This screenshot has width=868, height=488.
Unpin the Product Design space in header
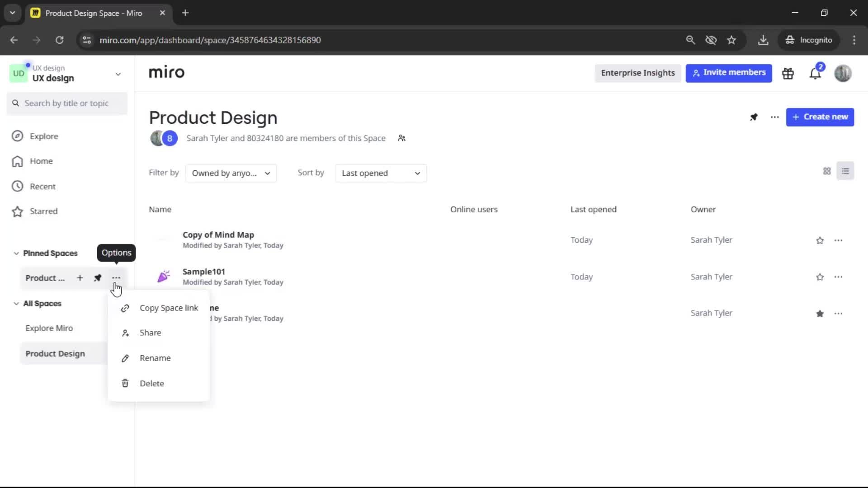(754, 117)
